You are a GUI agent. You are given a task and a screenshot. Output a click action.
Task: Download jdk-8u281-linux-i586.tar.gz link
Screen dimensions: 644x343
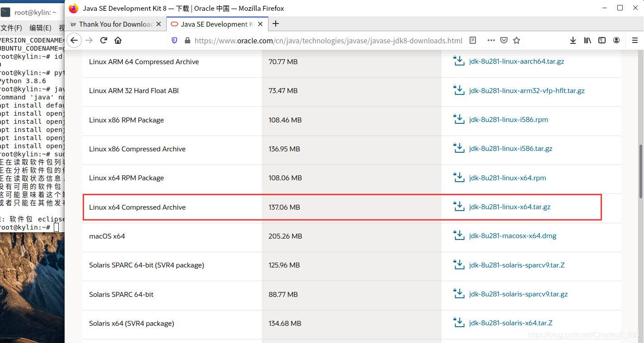click(511, 149)
